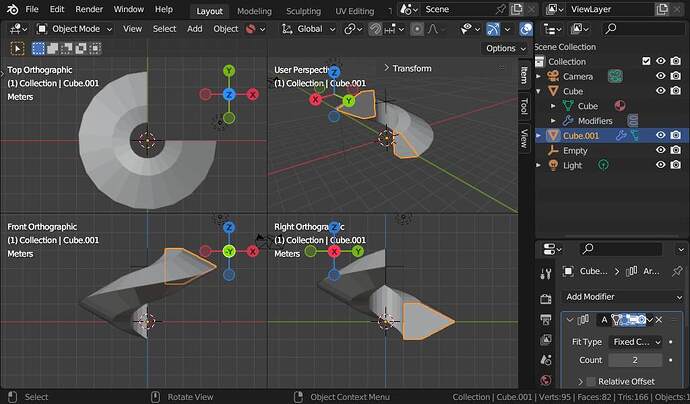Screen dimensions: 690x404
Task: Create a new scene with the copy icon
Action: (x=517, y=9)
